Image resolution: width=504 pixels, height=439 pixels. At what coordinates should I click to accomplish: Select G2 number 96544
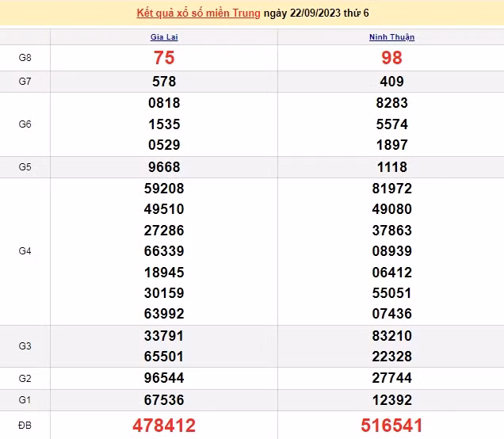164,380
